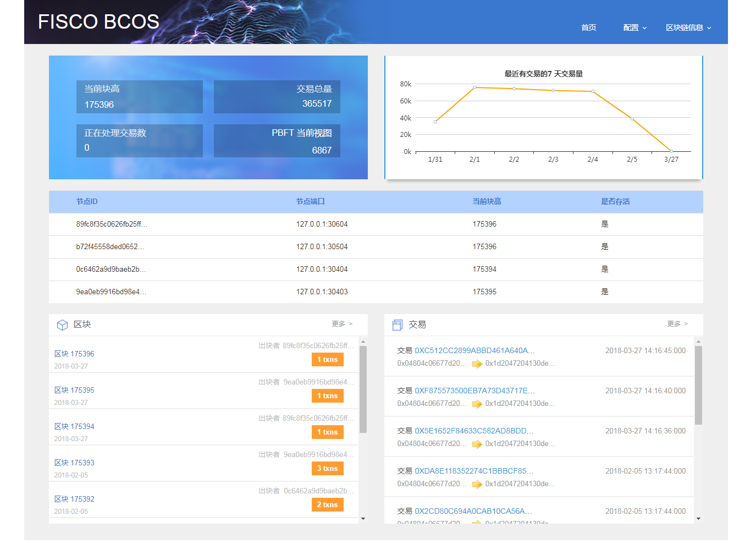This screenshot has height=544, width=756.
Task: Open 更多 link in the 交易 panel
Action: point(677,324)
